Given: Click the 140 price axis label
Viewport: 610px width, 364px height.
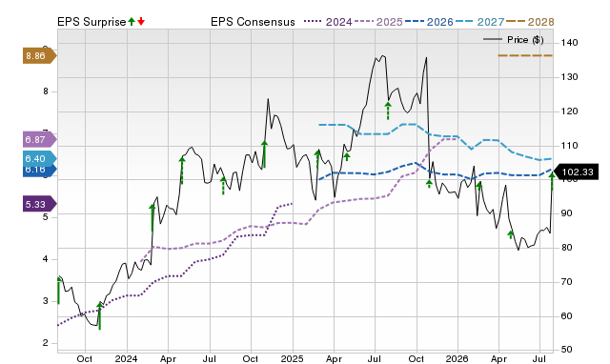Looking at the screenshot, I should tap(569, 43).
